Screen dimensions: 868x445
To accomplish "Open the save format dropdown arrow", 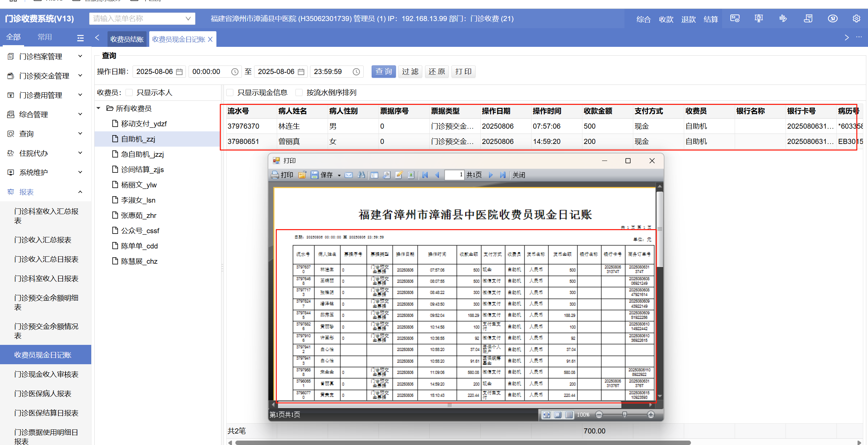I will (339, 175).
